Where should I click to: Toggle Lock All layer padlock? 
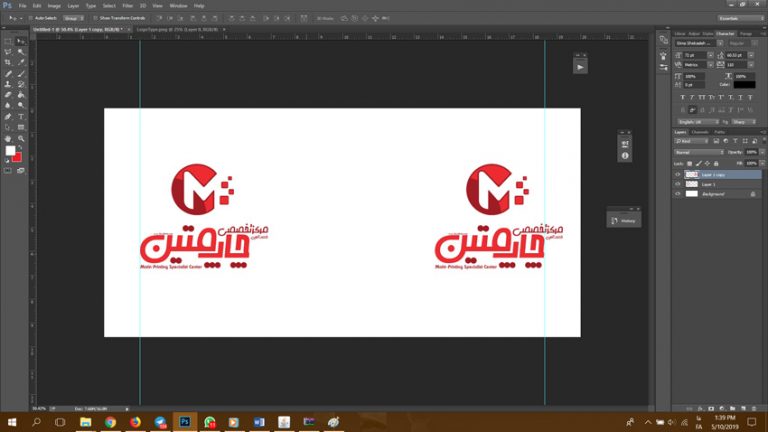716,164
